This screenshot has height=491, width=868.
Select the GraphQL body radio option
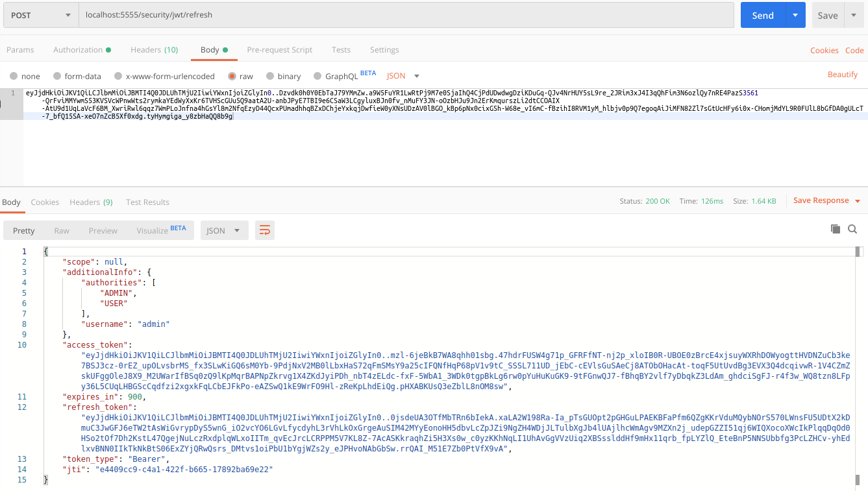click(317, 76)
